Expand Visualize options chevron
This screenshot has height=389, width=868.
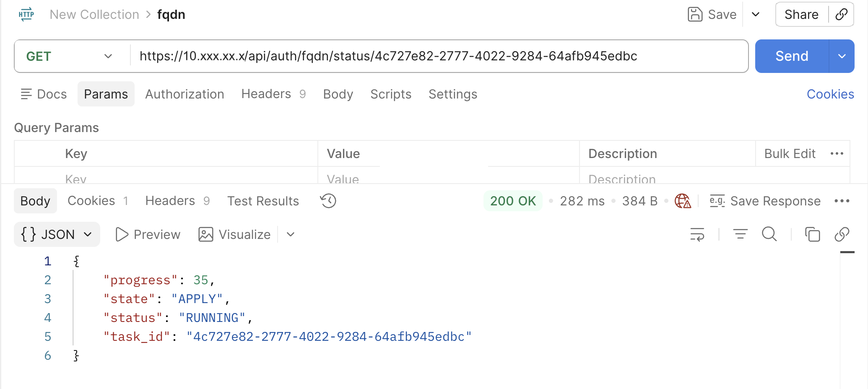pos(291,234)
